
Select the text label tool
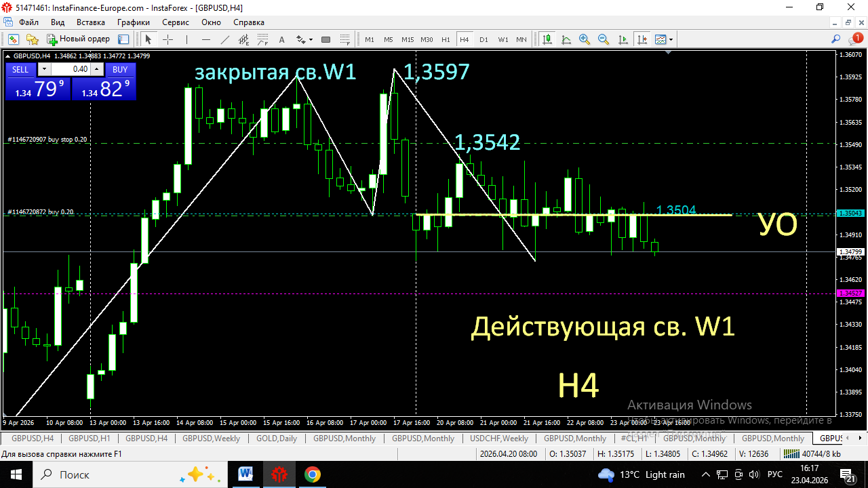click(281, 39)
